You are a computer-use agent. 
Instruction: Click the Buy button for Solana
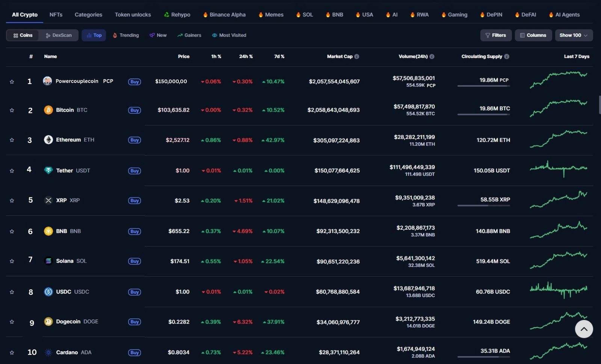[134, 261]
